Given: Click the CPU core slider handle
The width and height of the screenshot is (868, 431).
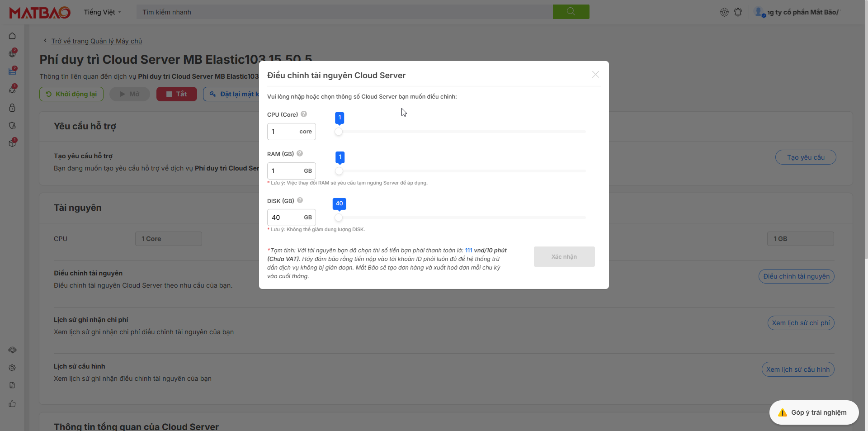Looking at the screenshot, I should point(339,132).
